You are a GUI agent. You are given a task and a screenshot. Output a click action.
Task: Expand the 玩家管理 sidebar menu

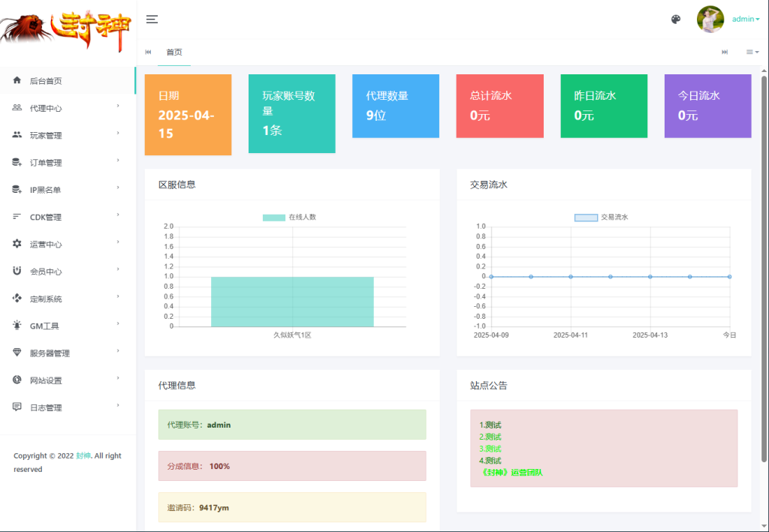coord(68,135)
